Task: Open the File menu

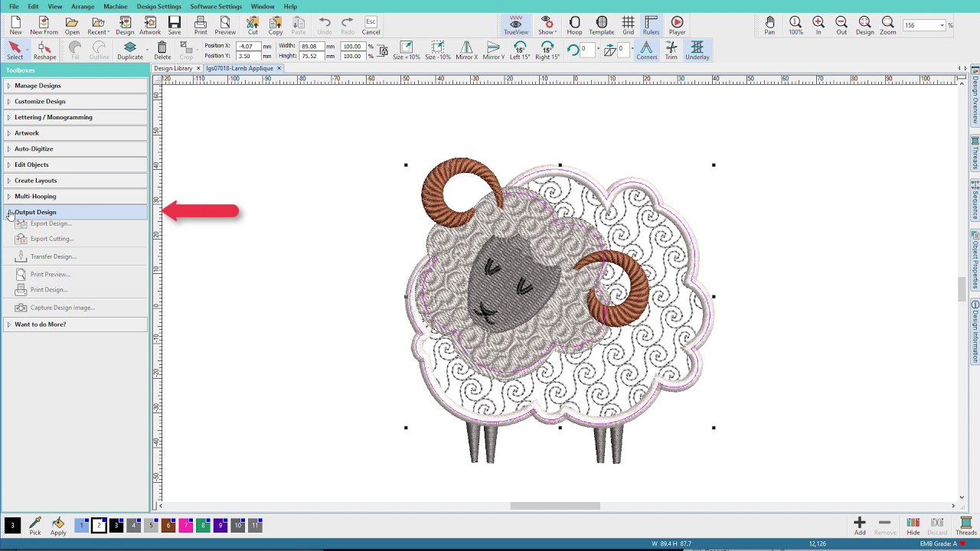Action: point(14,6)
